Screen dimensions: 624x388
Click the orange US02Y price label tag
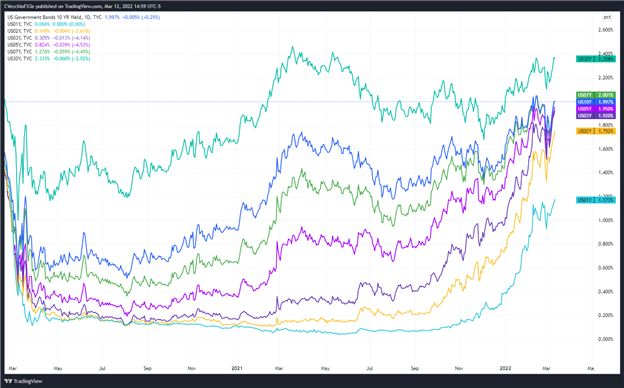pyautogui.click(x=596, y=131)
